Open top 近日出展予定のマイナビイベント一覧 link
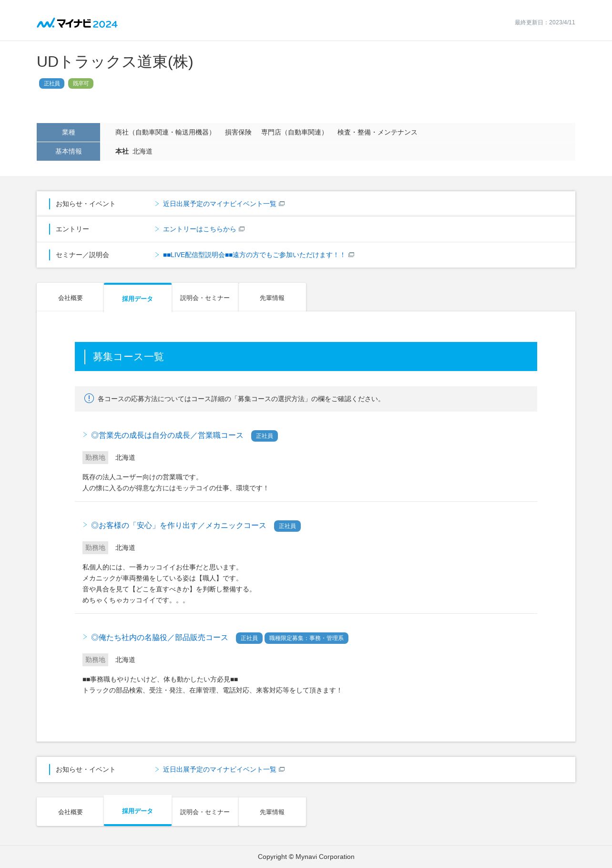 pyautogui.click(x=219, y=204)
